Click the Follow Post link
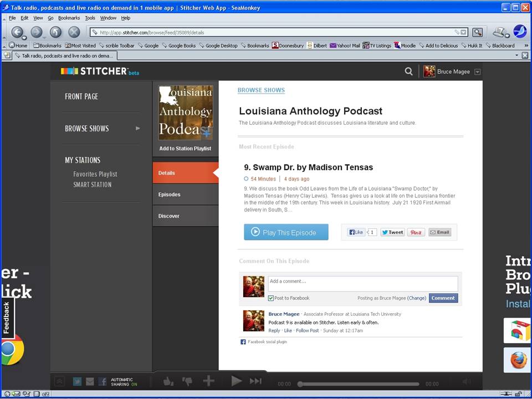532x399 pixels. pos(307,331)
